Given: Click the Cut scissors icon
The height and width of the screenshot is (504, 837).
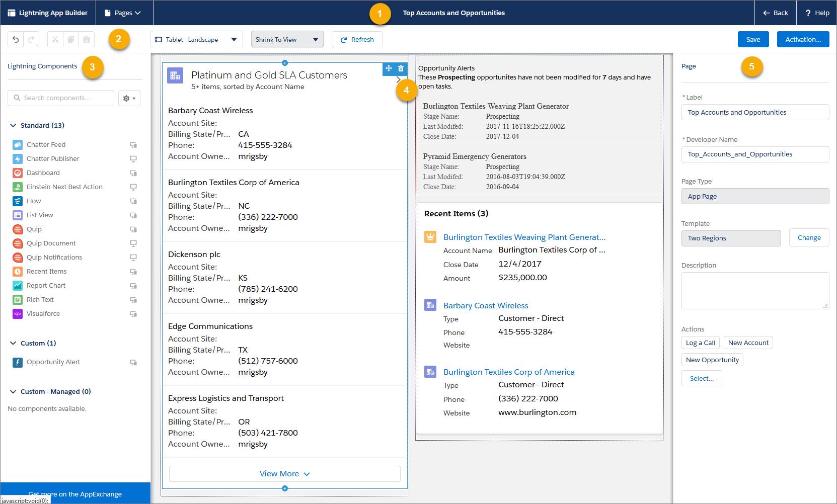Looking at the screenshot, I should 55,39.
